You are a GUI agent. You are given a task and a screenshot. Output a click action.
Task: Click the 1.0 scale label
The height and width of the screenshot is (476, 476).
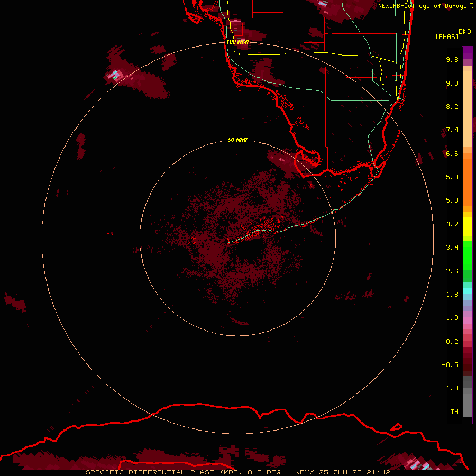(452, 318)
